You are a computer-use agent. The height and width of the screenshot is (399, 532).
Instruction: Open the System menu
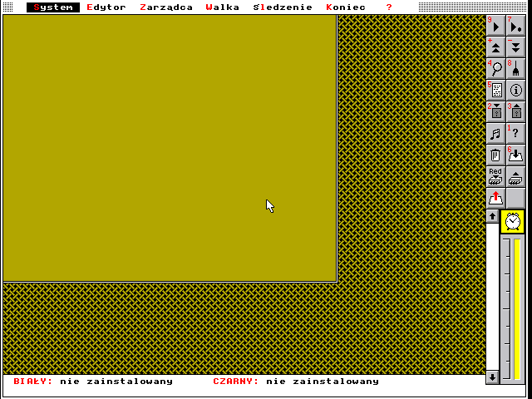(x=53, y=7)
